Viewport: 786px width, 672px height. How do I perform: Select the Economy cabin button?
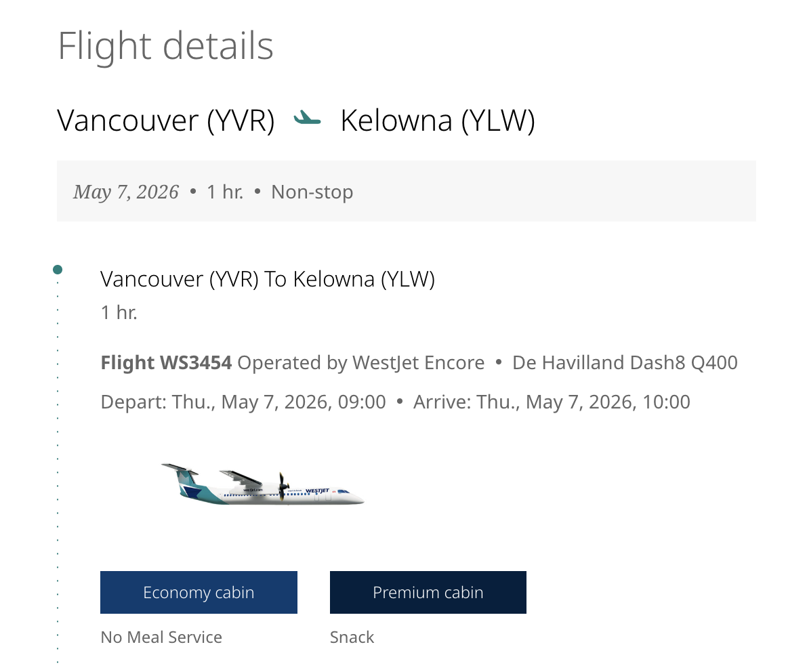pyautogui.click(x=199, y=593)
